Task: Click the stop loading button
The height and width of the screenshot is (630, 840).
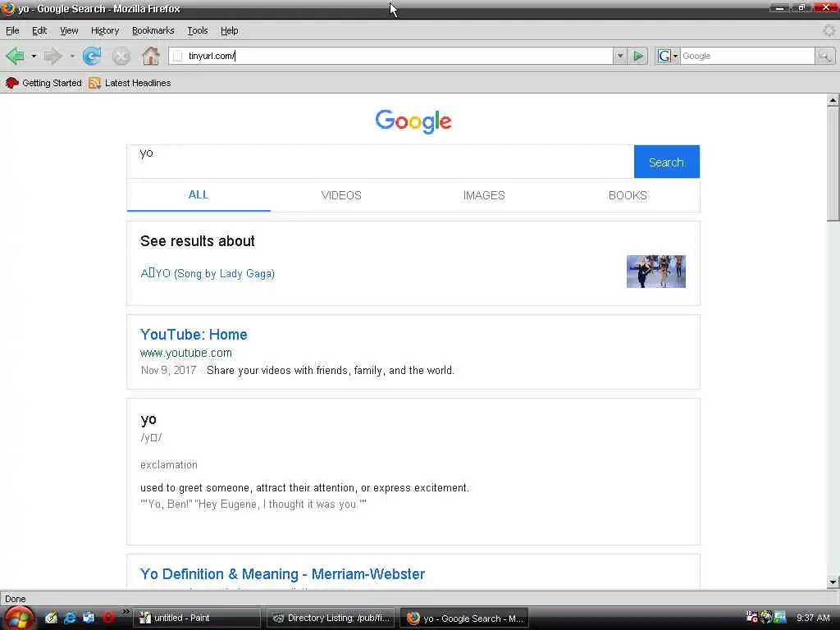Action: click(121, 57)
